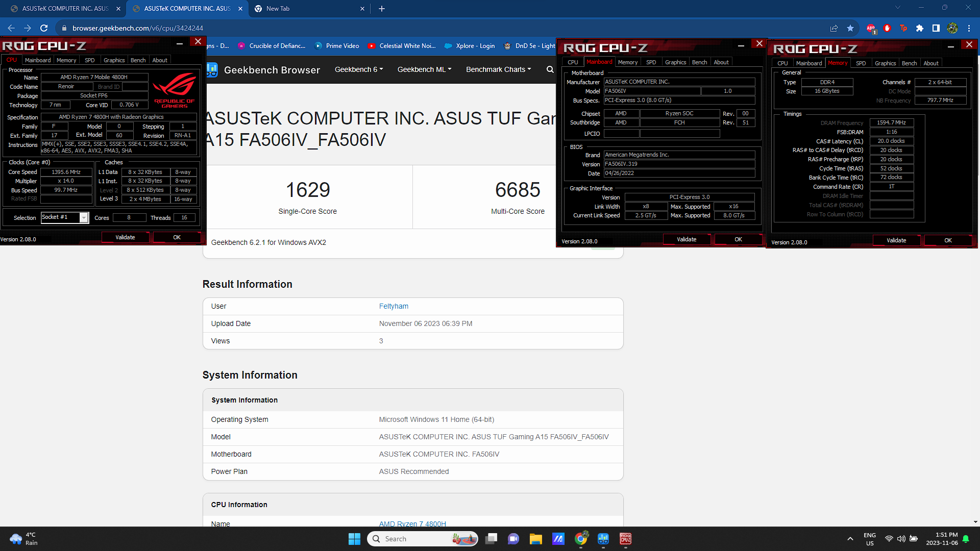Open the notifications bell in the taskbar
Screen dimensions: 980x551
point(966,539)
